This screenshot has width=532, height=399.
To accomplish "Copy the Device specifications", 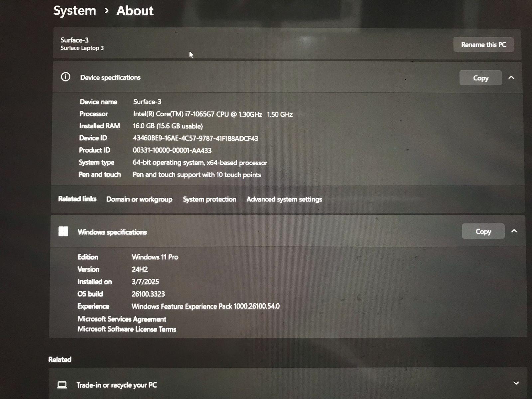I will click(480, 78).
